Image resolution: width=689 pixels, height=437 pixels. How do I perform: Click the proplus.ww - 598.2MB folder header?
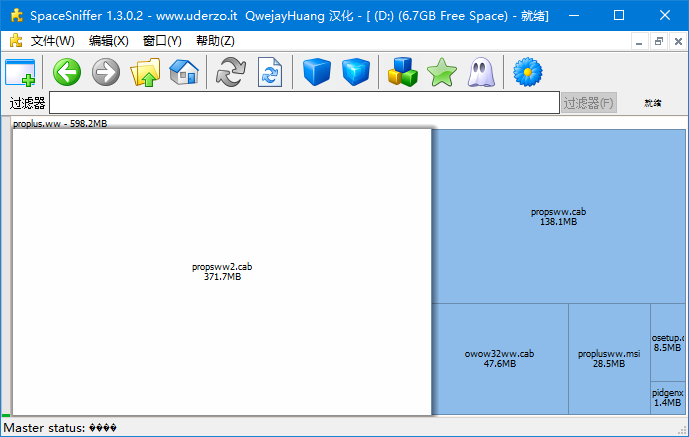60,124
